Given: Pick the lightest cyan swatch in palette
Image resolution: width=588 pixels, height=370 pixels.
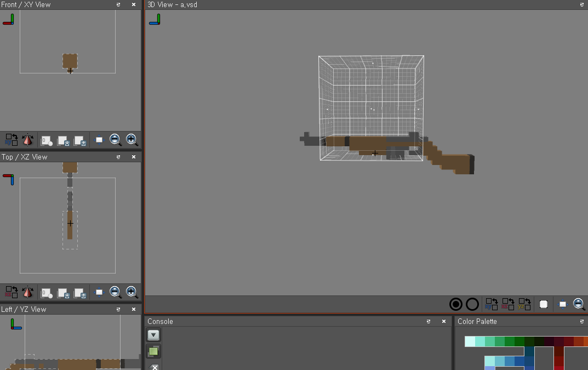Looking at the screenshot, I should tap(470, 341).
